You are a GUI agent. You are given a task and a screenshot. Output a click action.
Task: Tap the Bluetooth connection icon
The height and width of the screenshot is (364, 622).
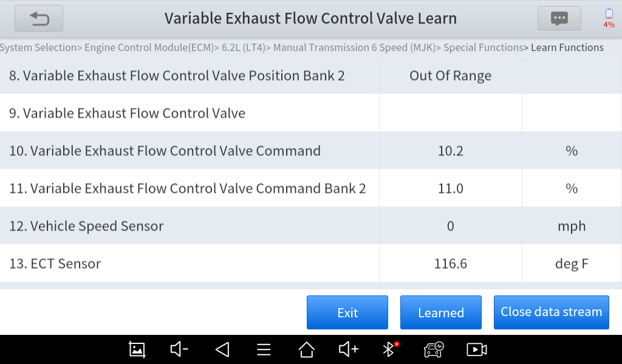pyautogui.click(x=389, y=349)
